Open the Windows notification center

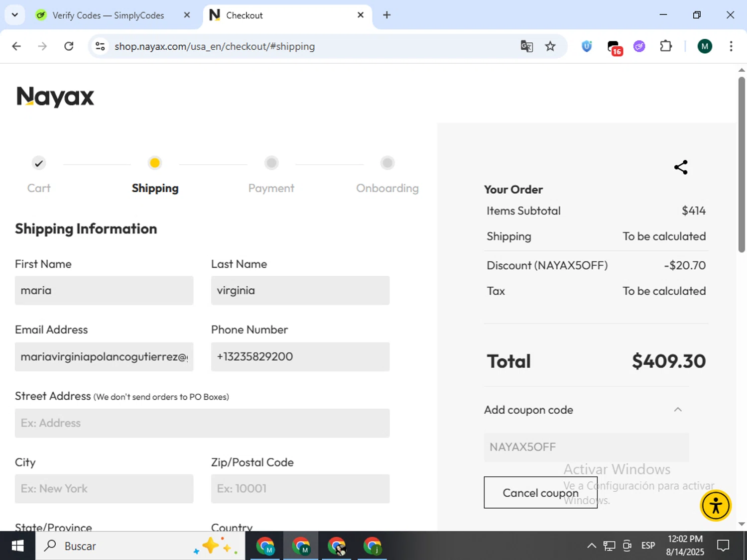tap(723, 546)
